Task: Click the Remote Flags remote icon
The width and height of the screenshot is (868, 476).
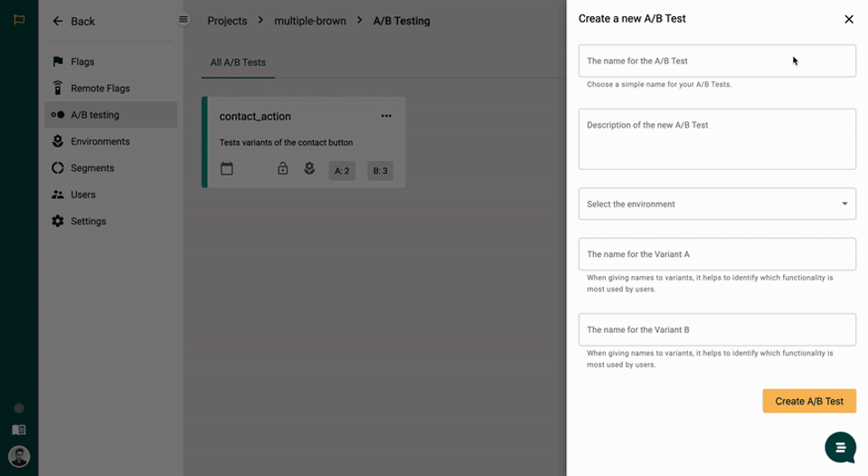Action: pyautogui.click(x=58, y=88)
